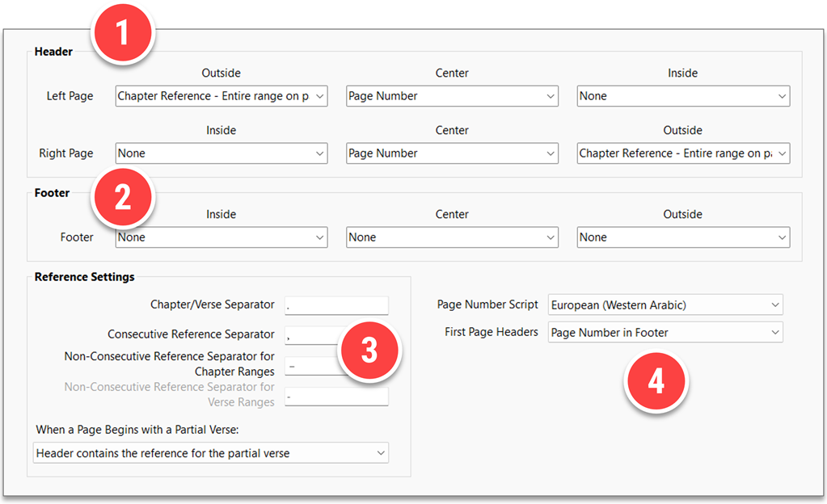The height and width of the screenshot is (504, 827).
Task: Click the "Header" group title
Action: click(x=53, y=52)
